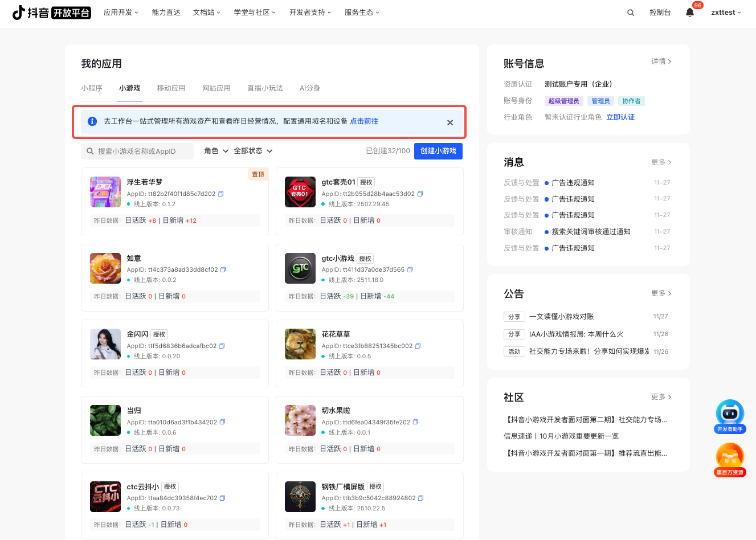Copy AppID of 花花草草 game
The image size is (756, 540).
point(418,346)
